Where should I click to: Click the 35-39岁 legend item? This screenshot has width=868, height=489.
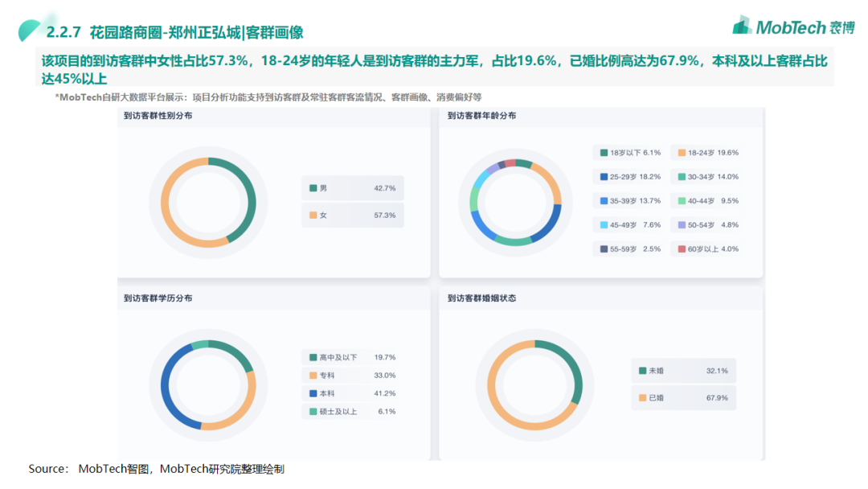point(631,201)
